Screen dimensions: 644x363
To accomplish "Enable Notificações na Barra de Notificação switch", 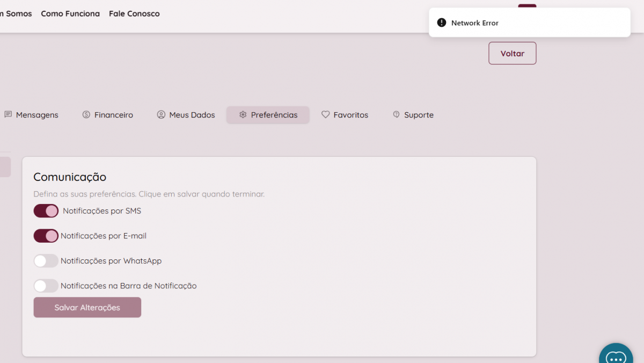I will [46, 286].
